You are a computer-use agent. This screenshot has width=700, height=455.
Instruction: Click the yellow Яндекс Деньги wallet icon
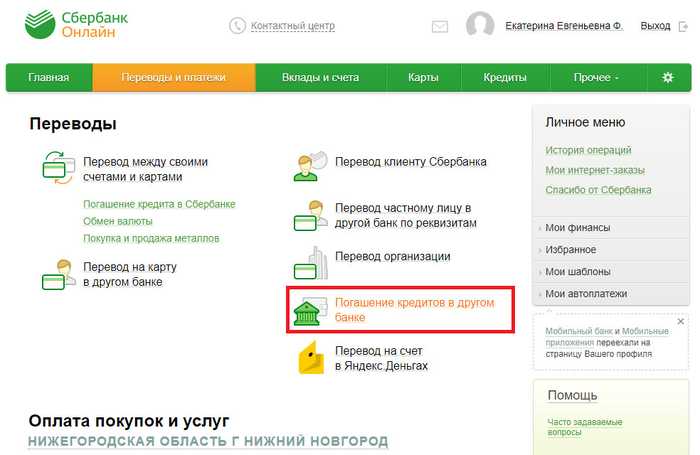click(x=311, y=357)
